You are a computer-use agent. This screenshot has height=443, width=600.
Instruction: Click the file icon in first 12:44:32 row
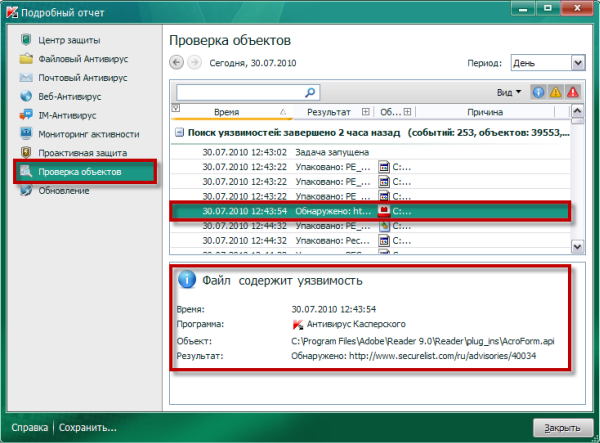click(384, 226)
